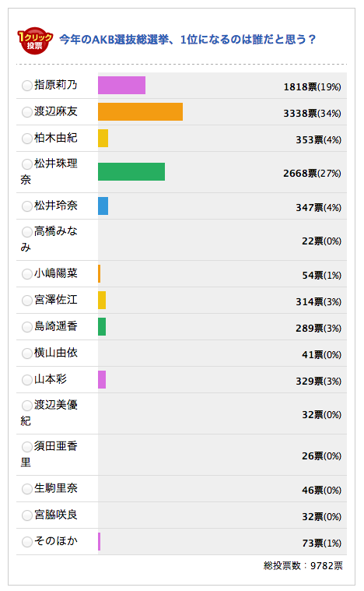Select the 横山由依 radio button
This screenshot has width=364, height=591.
[x=26, y=354]
